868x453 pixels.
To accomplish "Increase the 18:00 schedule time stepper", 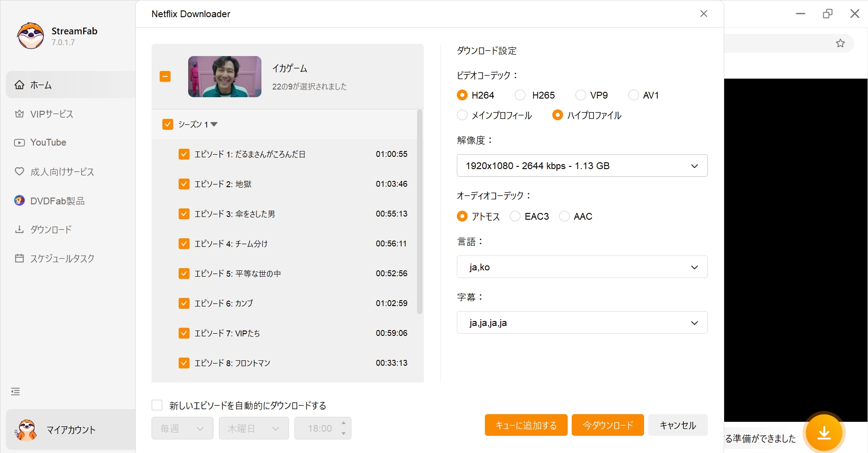I will [x=343, y=423].
